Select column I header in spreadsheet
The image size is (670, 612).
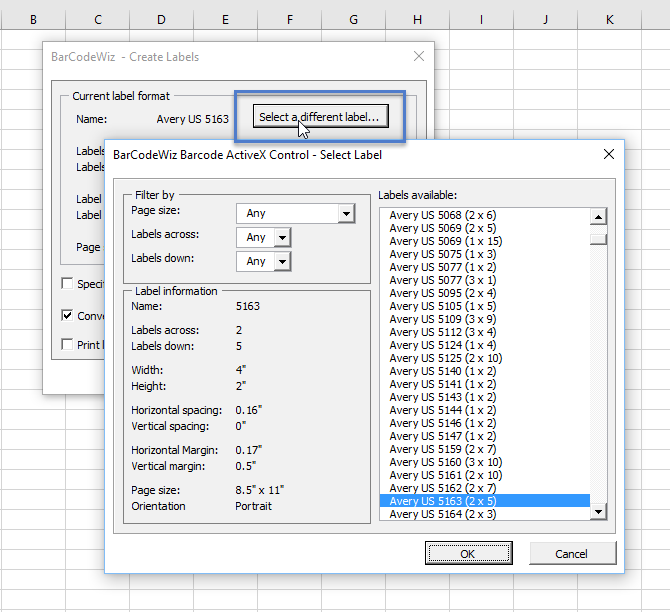[482, 20]
